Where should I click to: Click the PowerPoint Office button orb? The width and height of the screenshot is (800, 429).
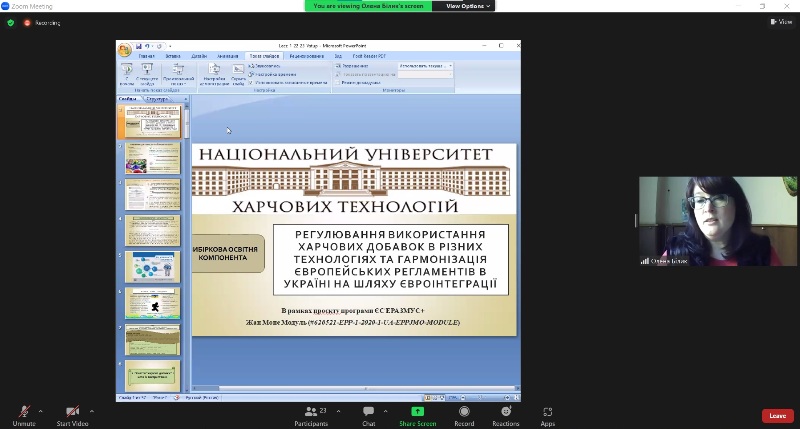tap(124, 50)
